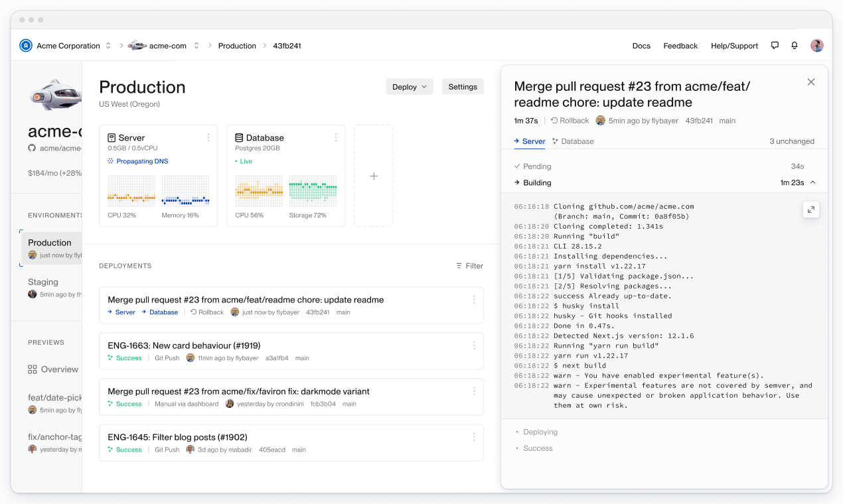Click the Server service icon
Screen dimensions: 843x504
point(112,138)
